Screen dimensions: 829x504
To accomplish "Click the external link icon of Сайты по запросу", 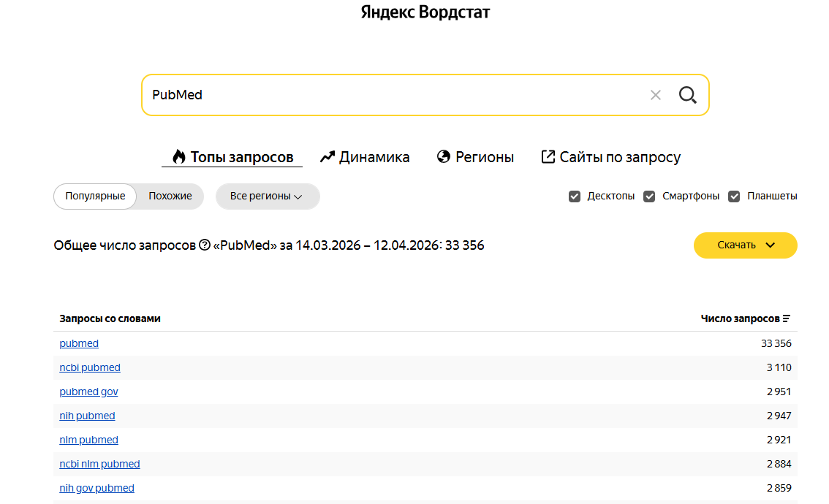I will click(548, 156).
